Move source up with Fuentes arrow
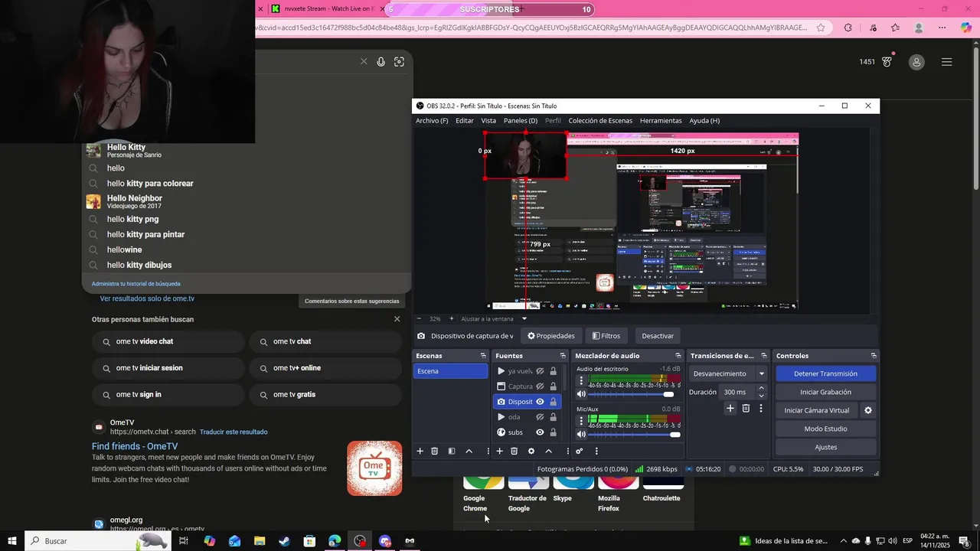The height and width of the screenshot is (551, 980). click(548, 451)
